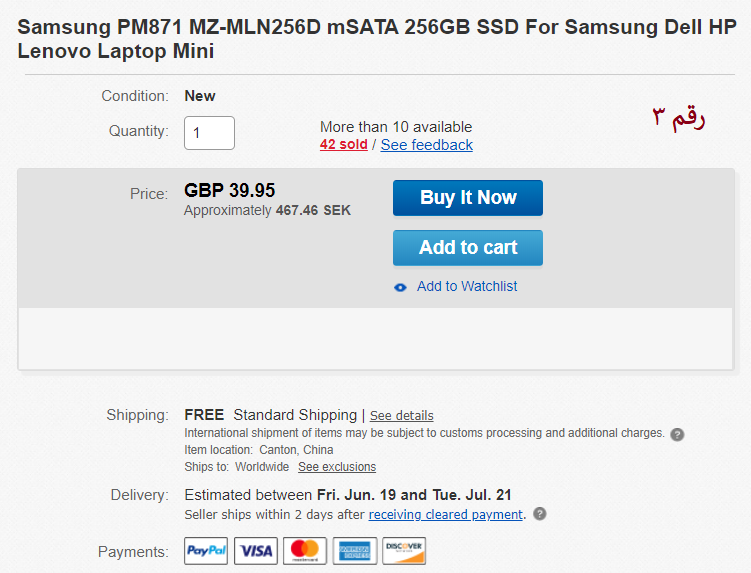
Task: Open the See exclusions link
Action: pos(337,467)
